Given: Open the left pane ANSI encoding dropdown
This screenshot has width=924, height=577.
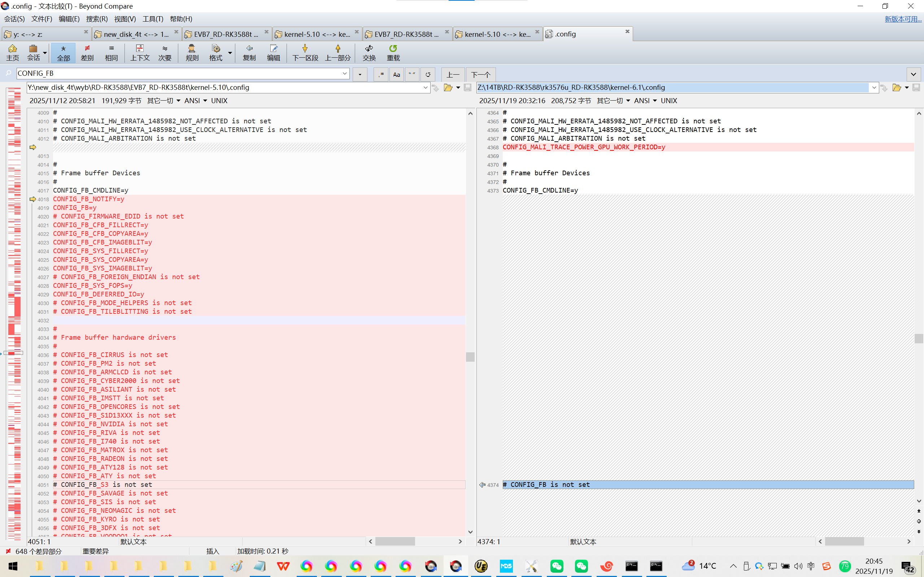Looking at the screenshot, I should pyautogui.click(x=196, y=101).
